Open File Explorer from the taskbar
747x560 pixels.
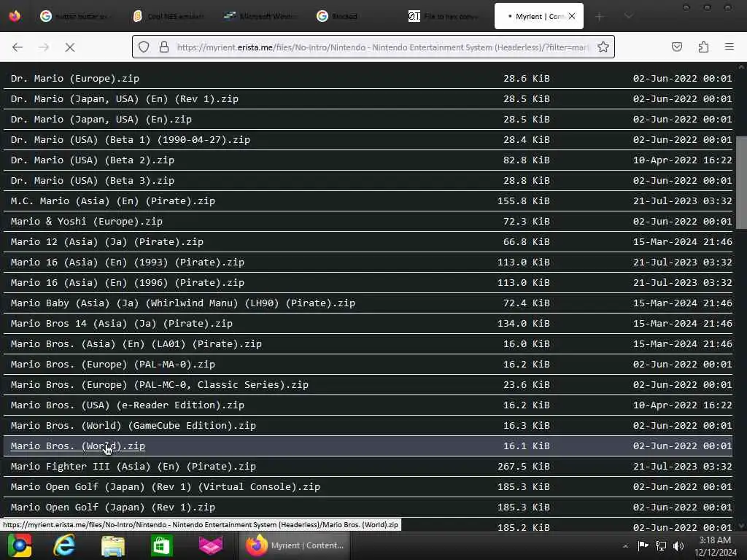click(x=113, y=545)
